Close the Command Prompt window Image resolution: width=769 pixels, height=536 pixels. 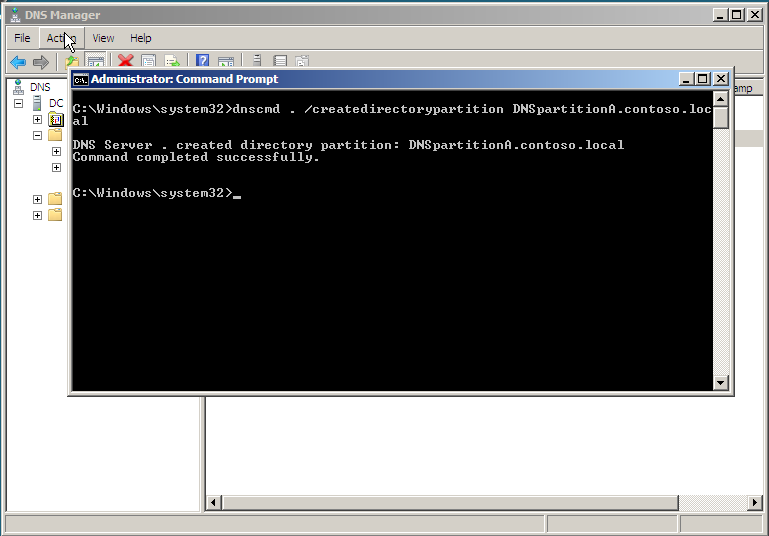(x=721, y=79)
